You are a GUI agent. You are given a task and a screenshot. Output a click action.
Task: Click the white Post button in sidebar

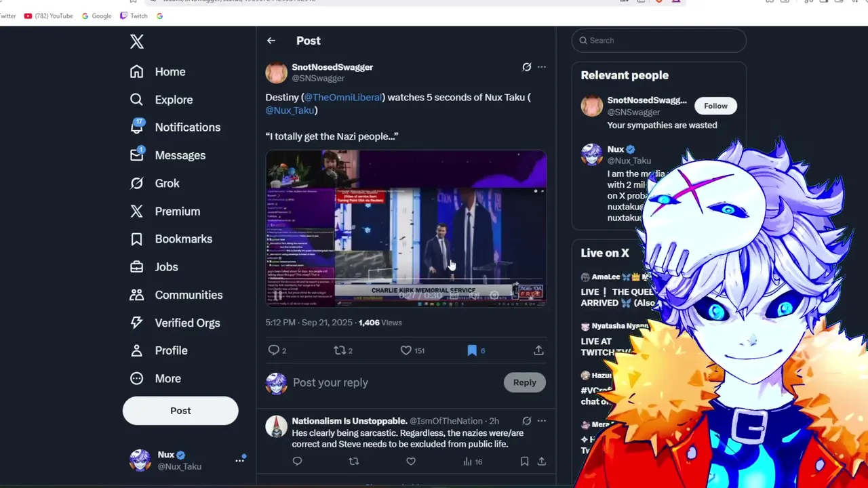pyautogui.click(x=180, y=411)
